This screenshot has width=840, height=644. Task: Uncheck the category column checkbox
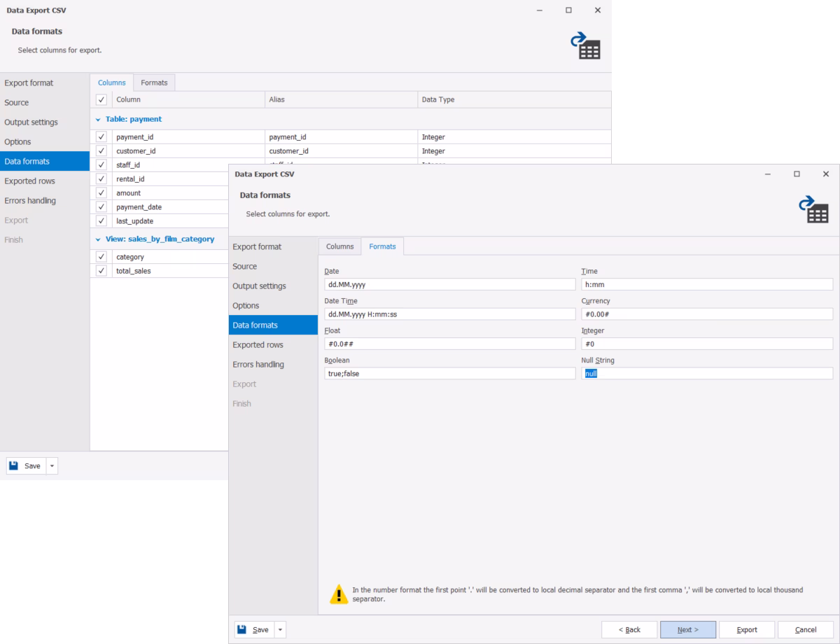coord(101,257)
